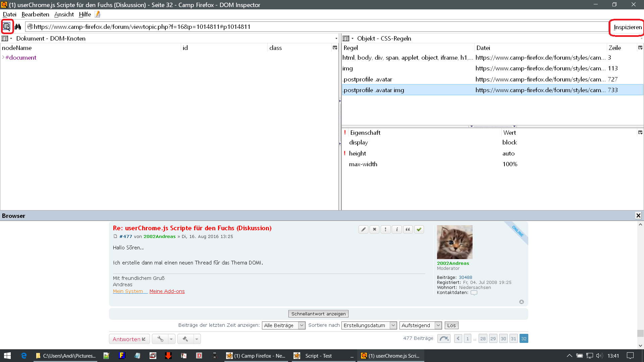Click the Inspizieren button
This screenshot has width=644, height=362.
[x=627, y=27]
